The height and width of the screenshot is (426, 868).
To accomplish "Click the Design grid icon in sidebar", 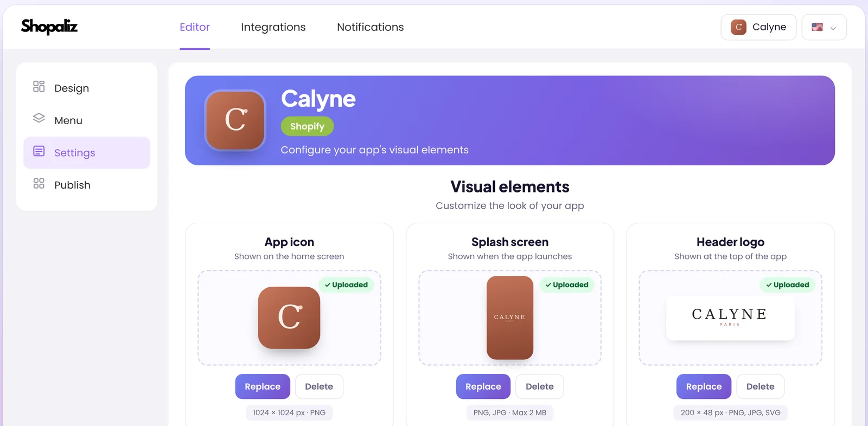I will coord(39,87).
